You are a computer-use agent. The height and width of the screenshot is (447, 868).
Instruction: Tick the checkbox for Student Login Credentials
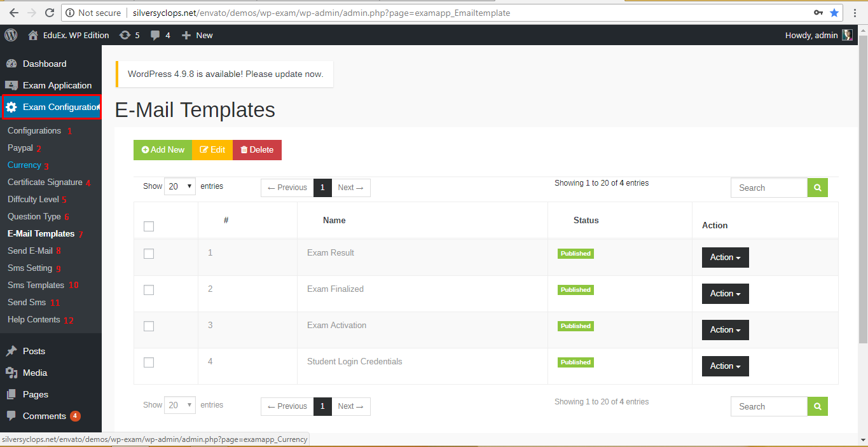pyautogui.click(x=149, y=362)
